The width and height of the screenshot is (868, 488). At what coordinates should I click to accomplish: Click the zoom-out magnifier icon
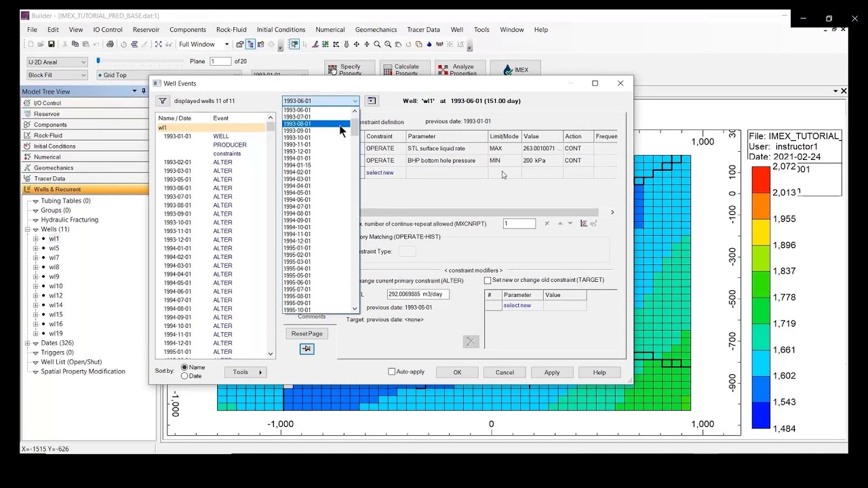(388, 45)
